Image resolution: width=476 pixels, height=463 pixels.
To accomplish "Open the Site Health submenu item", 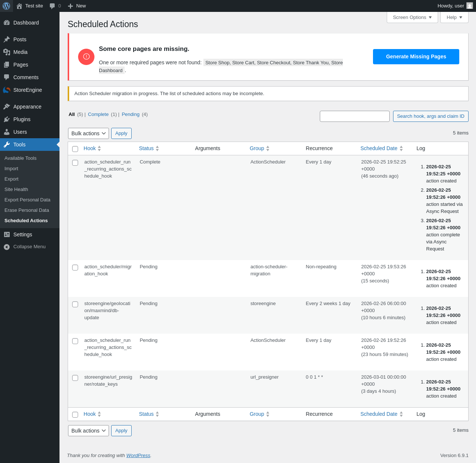I will click(x=16, y=190).
